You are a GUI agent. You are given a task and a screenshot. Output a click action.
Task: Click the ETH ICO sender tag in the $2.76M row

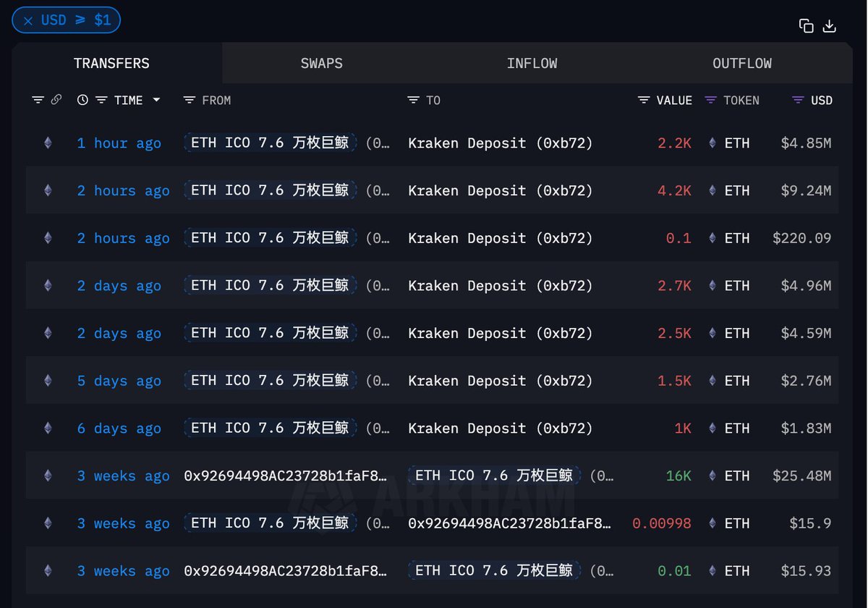270,380
